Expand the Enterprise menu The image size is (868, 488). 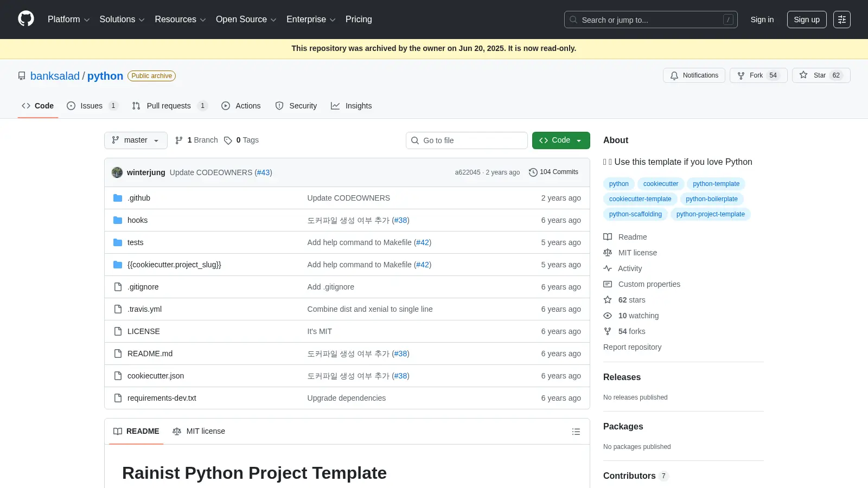pos(311,20)
